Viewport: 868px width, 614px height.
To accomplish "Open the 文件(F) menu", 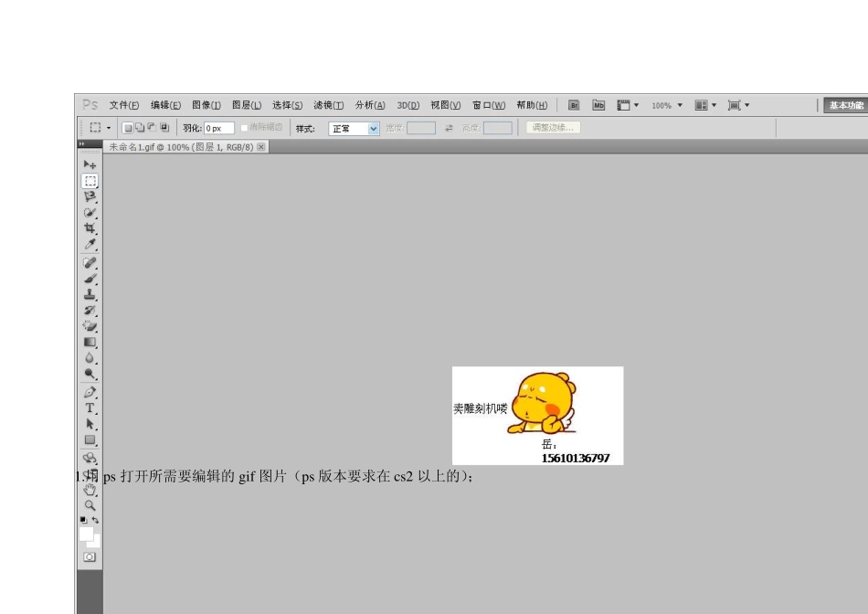I will click(124, 105).
